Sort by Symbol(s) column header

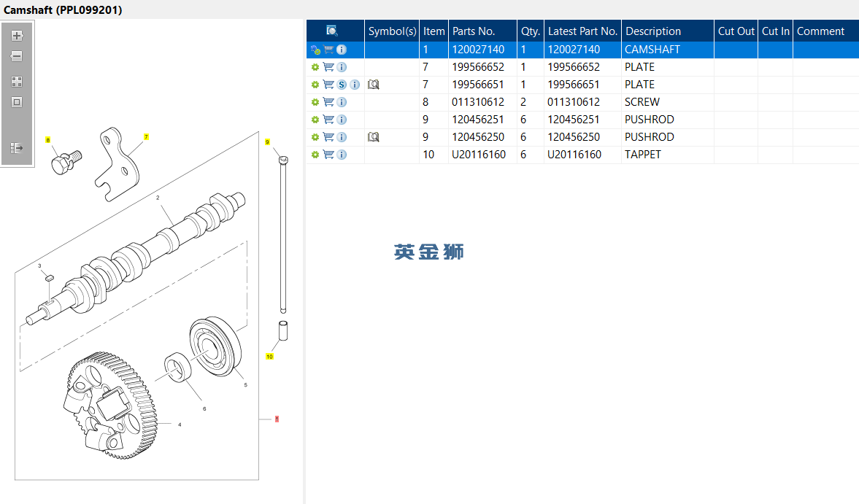tap(392, 31)
